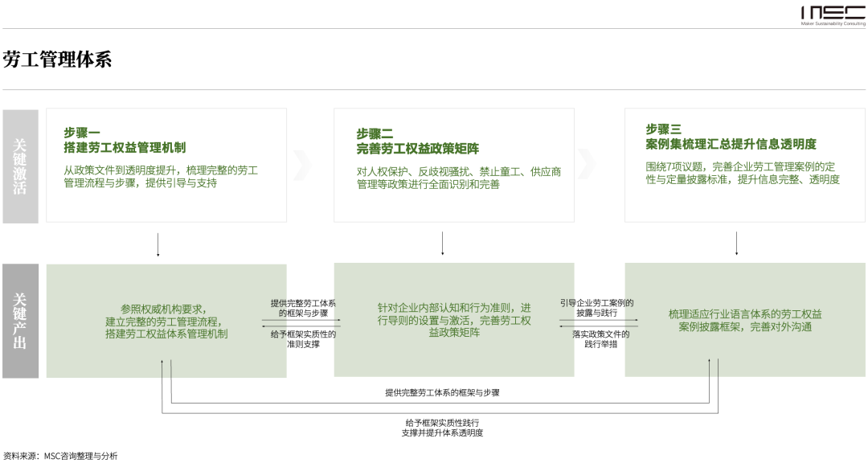Click the text 搭建劳工权益体系管理机制
This screenshot has height=463, width=868.
166,334
